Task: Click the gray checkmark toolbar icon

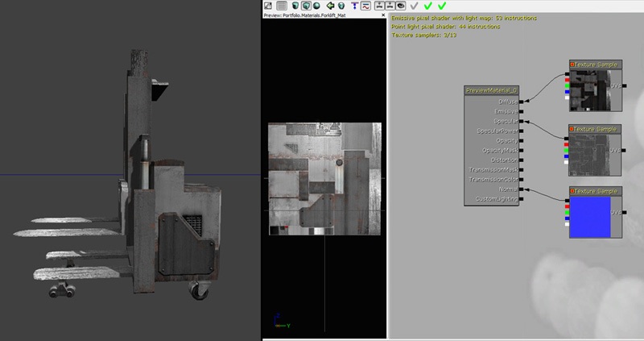Action: [x=414, y=6]
